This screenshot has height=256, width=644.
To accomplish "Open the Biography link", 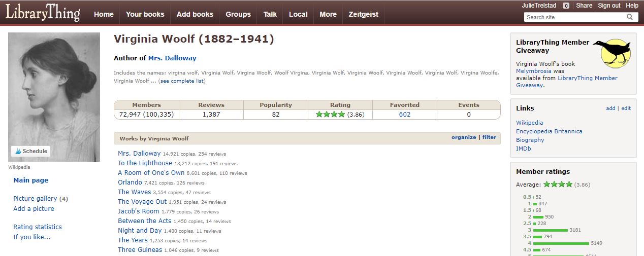I will coord(530,140).
